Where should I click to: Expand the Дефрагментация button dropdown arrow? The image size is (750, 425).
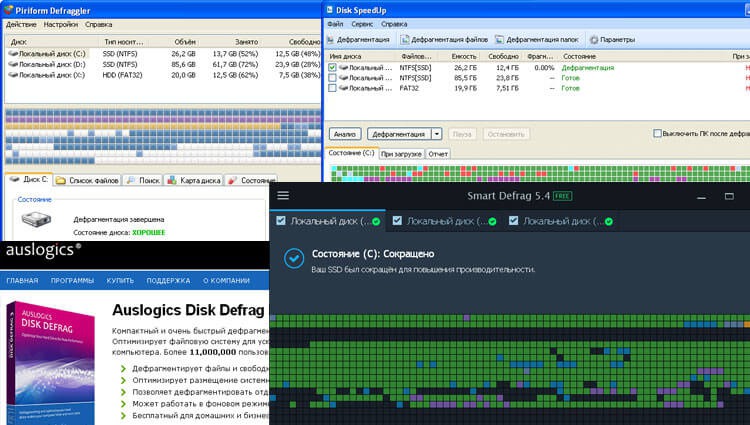(437, 133)
